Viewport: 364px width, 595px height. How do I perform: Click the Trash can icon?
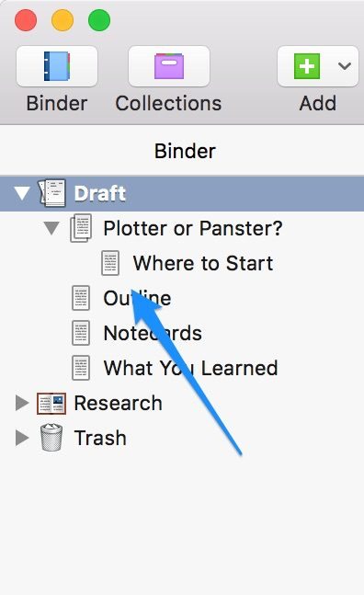[51, 437]
